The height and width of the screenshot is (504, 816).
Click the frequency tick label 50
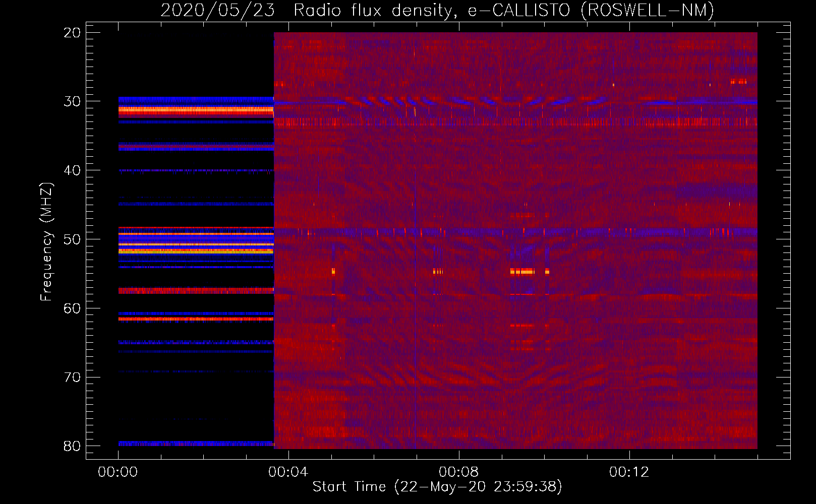(x=72, y=239)
